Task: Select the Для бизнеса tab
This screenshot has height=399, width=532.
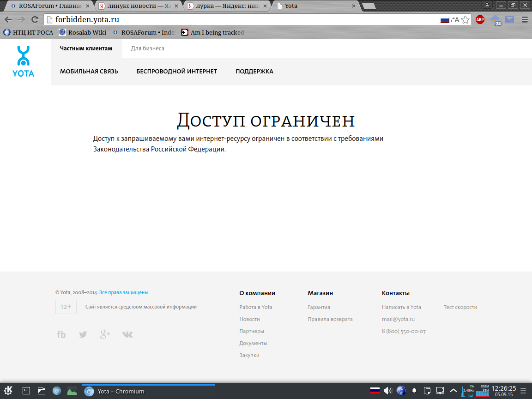Action: point(148,48)
